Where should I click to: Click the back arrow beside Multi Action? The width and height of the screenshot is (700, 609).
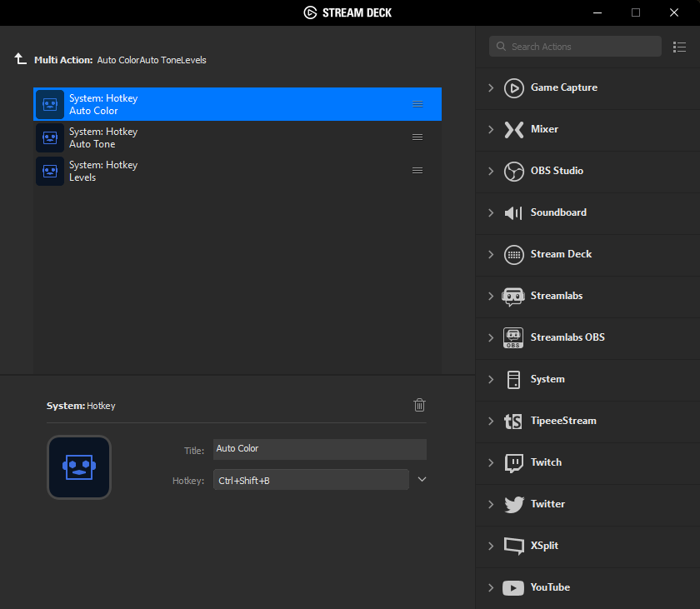point(20,59)
